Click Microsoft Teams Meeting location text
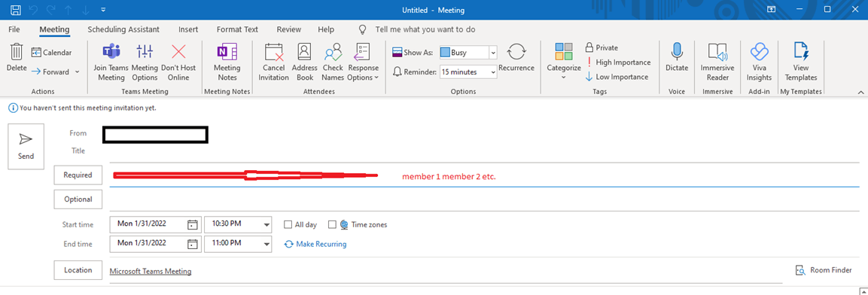Screen dimensions: 868x295 (151, 271)
